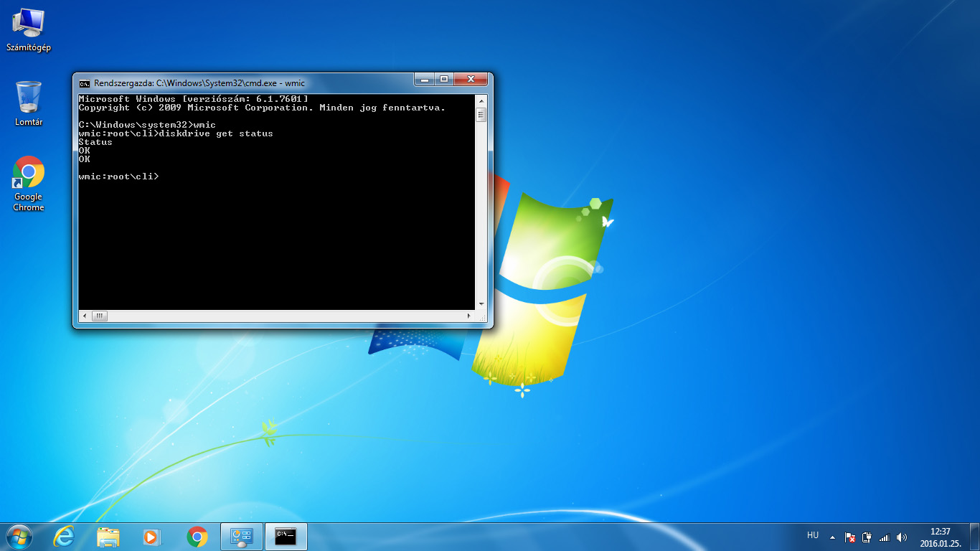This screenshot has height=551, width=980.
Task: Click the cmd.exe taskbar button
Action: click(x=286, y=537)
